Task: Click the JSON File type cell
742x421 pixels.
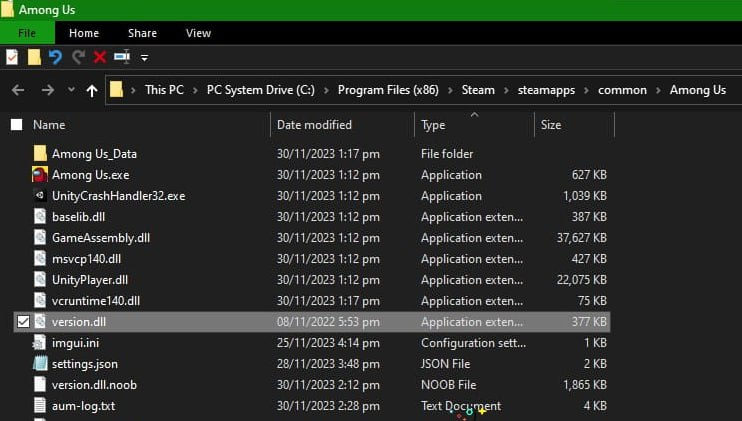Action: 445,364
